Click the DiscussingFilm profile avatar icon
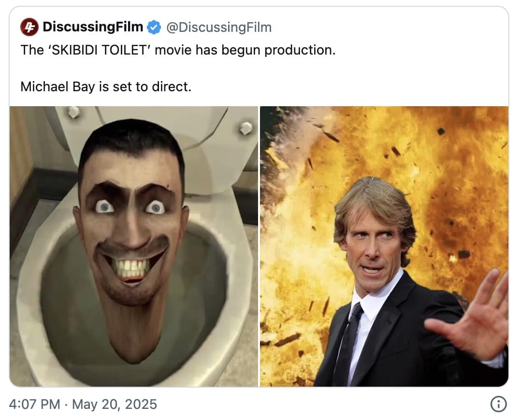519x420 pixels. (29, 28)
